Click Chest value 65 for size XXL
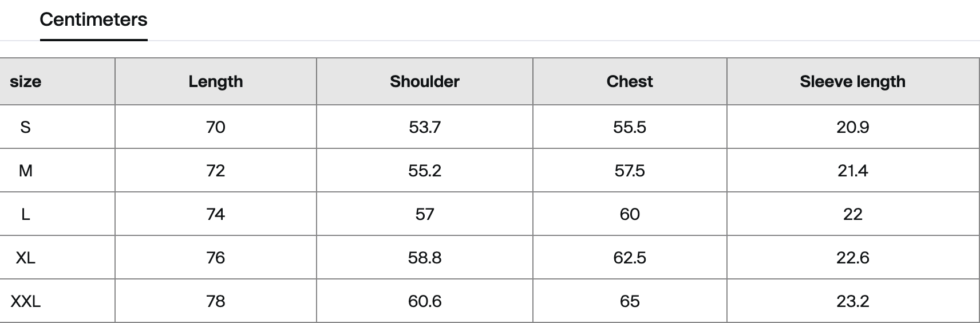The width and height of the screenshot is (980, 323). (x=630, y=301)
